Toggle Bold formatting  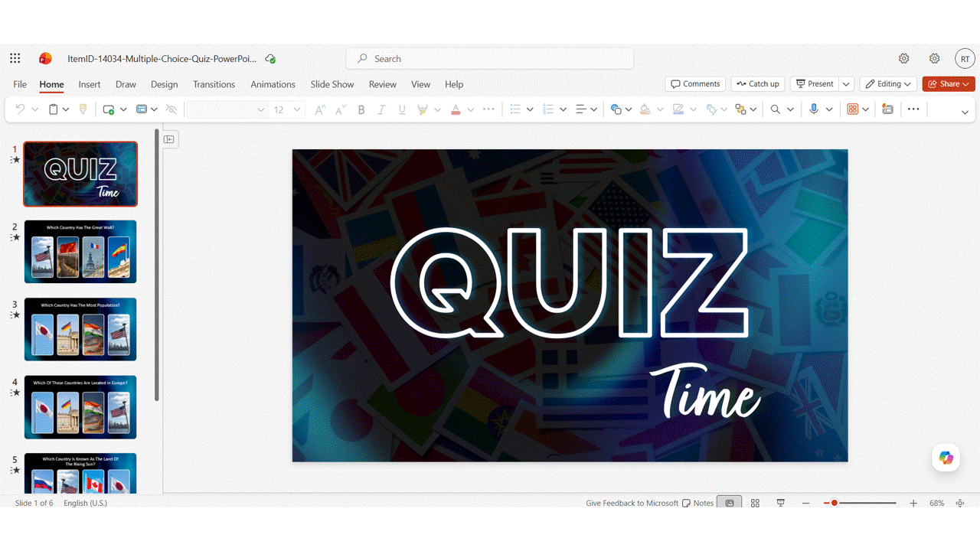[361, 109]
